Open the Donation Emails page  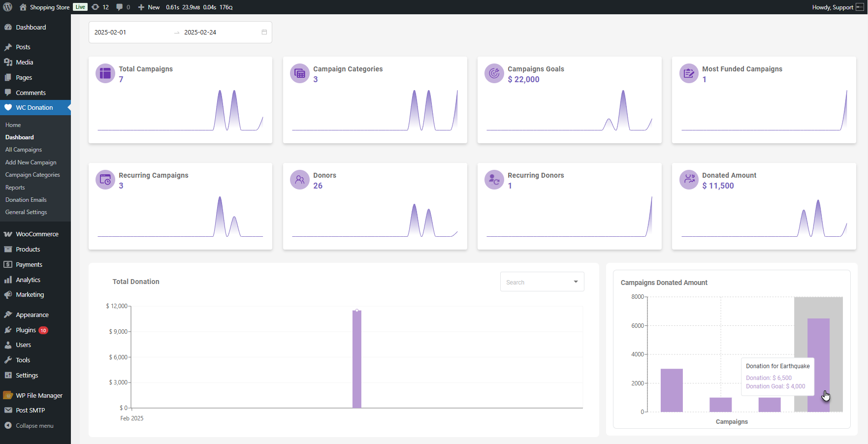tap(26, 200)
